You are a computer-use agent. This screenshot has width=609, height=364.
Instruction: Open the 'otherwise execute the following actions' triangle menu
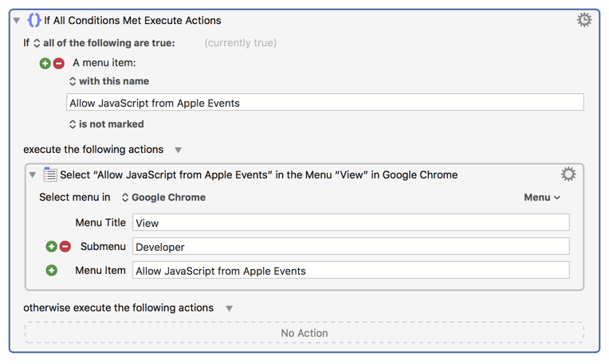229,308
